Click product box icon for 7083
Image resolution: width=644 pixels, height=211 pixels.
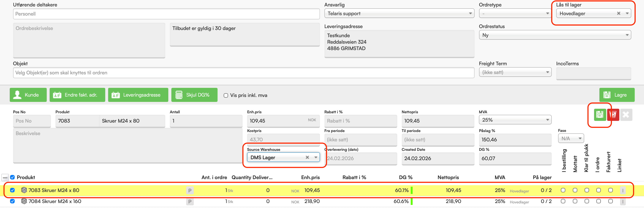point(24,190)
